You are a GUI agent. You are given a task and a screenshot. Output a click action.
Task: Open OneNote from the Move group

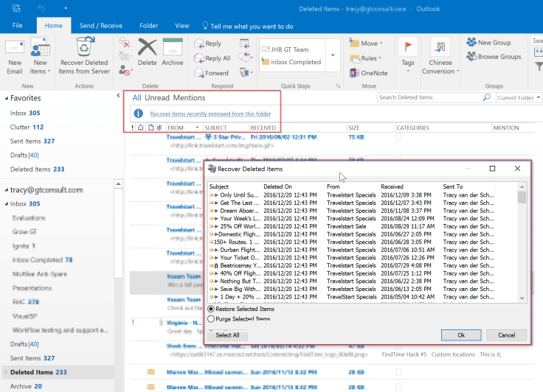[368, 73]
